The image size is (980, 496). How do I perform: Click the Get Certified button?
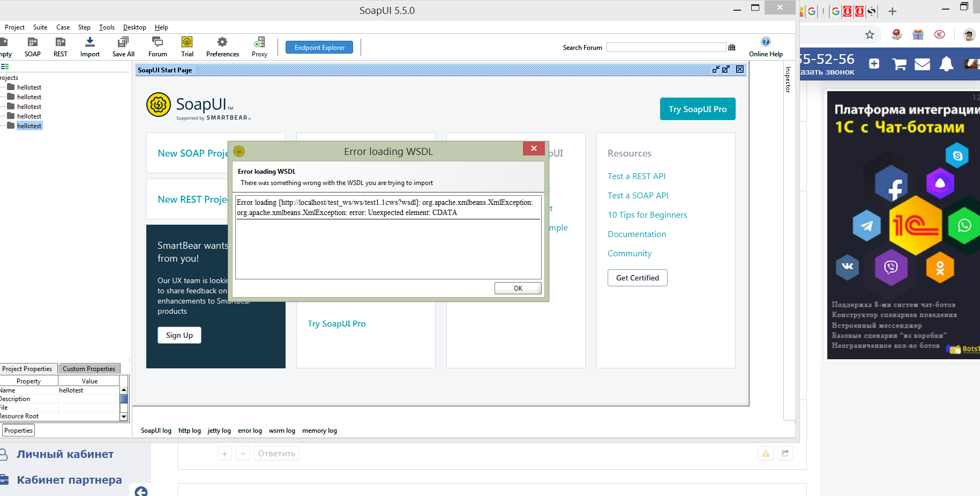click(638, 278)
